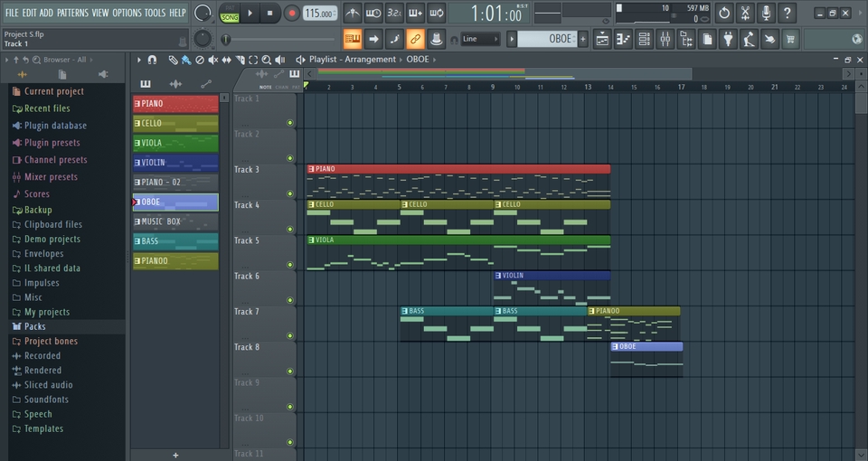Select the playlist Draw pencil tool
This screenshot has width=868, height=461.
pyautogui.click(x=174, y=60)
